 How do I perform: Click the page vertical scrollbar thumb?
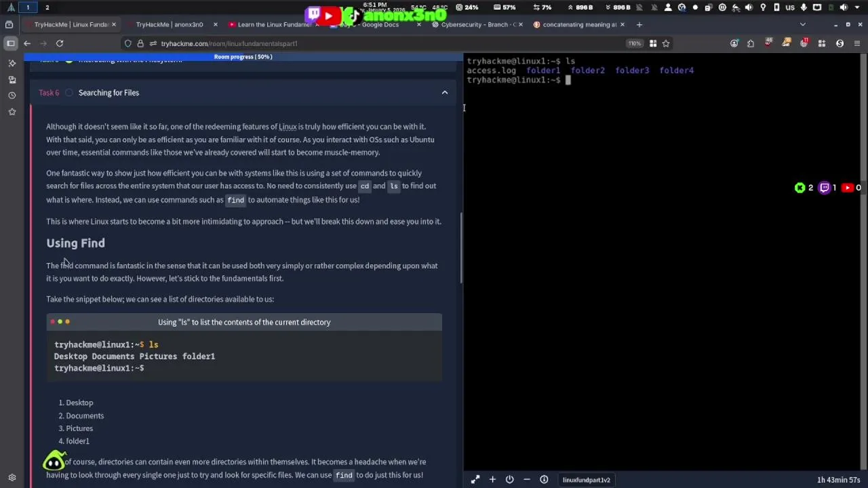click(x=461, y=248)
